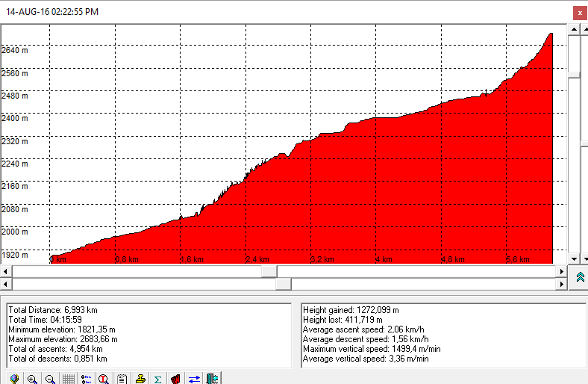Viewport: 588px width, 384px height.
Task: Click the upper horizontal scrollbar left arrow
Action: coord(6,270)
